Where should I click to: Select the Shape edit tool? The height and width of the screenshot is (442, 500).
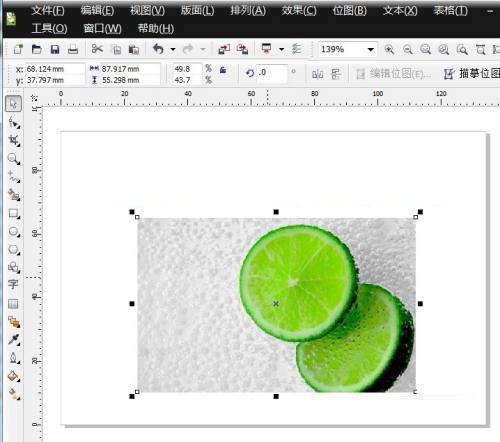point(14,122)
